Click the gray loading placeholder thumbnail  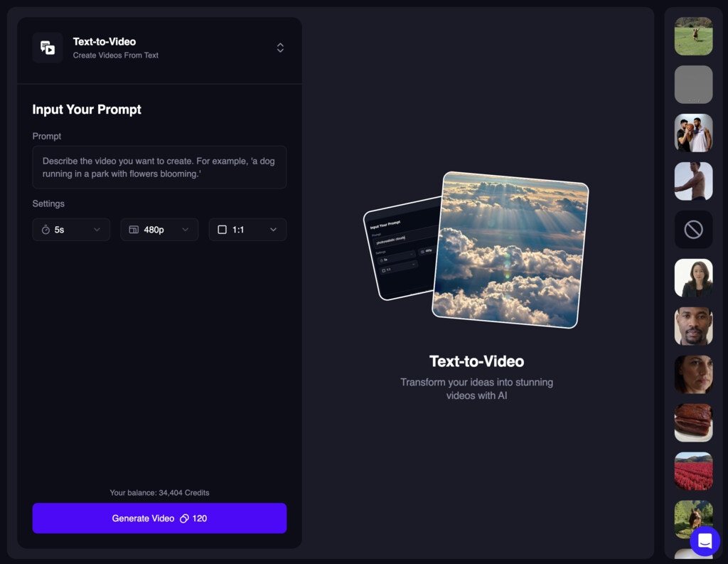pos(693,85)
